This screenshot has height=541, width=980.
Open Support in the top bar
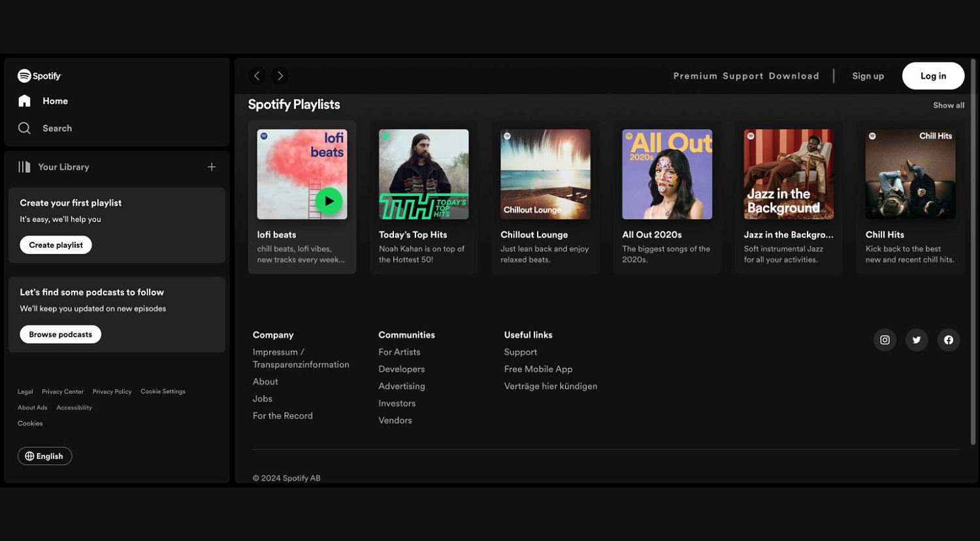743,76
